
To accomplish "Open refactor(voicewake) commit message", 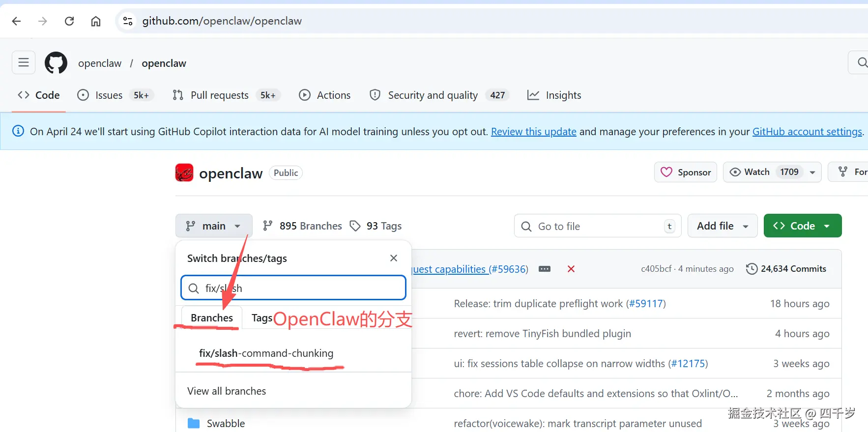I will pyautogui.click(x=578, y=424).
